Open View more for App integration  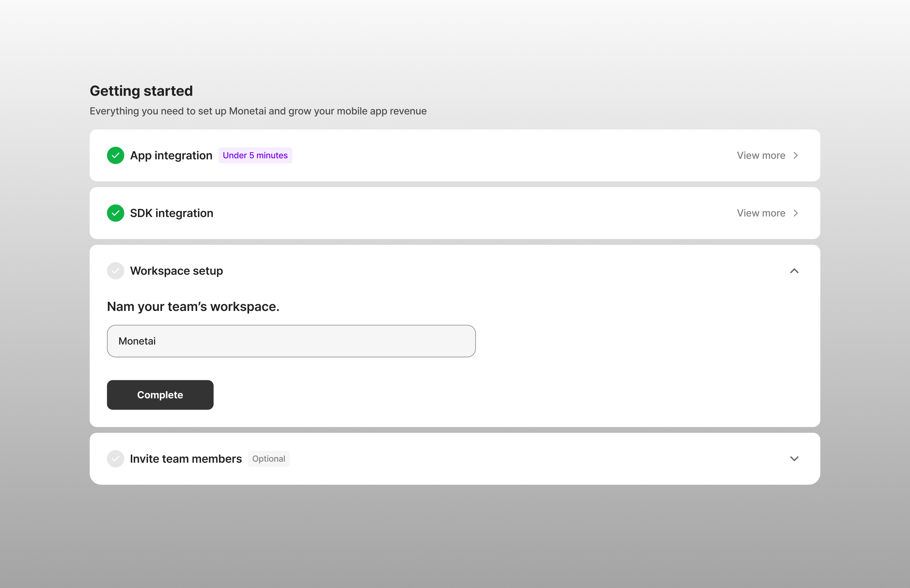tap(761, 155)
